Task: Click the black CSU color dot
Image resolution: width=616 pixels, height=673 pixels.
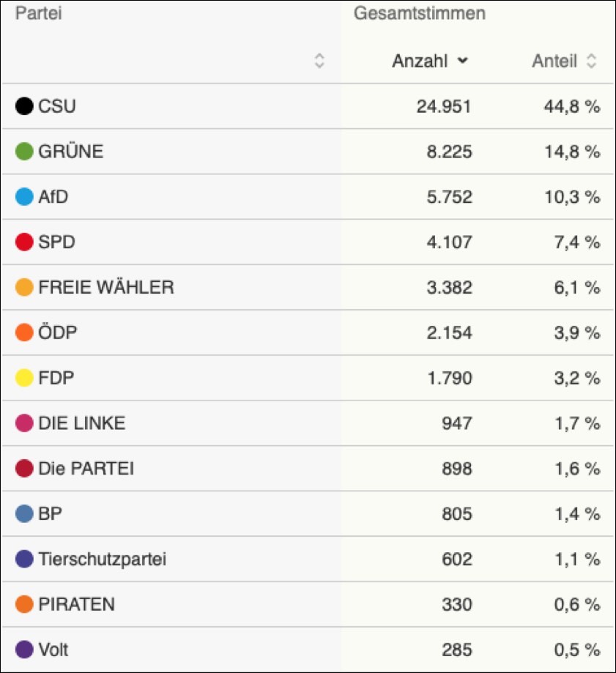Action: tap(24, 107)
